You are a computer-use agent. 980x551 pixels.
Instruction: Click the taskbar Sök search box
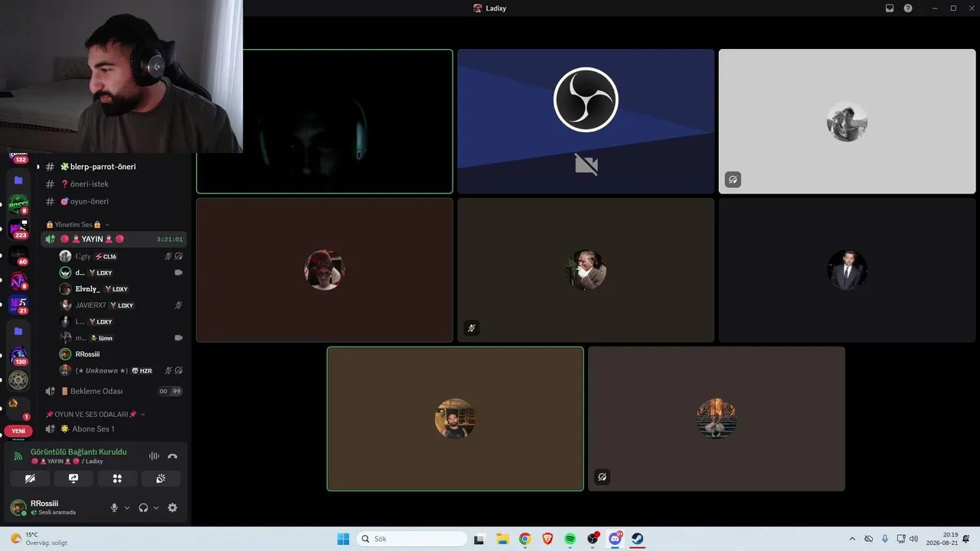pyautogui.click(x=413, y=539)
